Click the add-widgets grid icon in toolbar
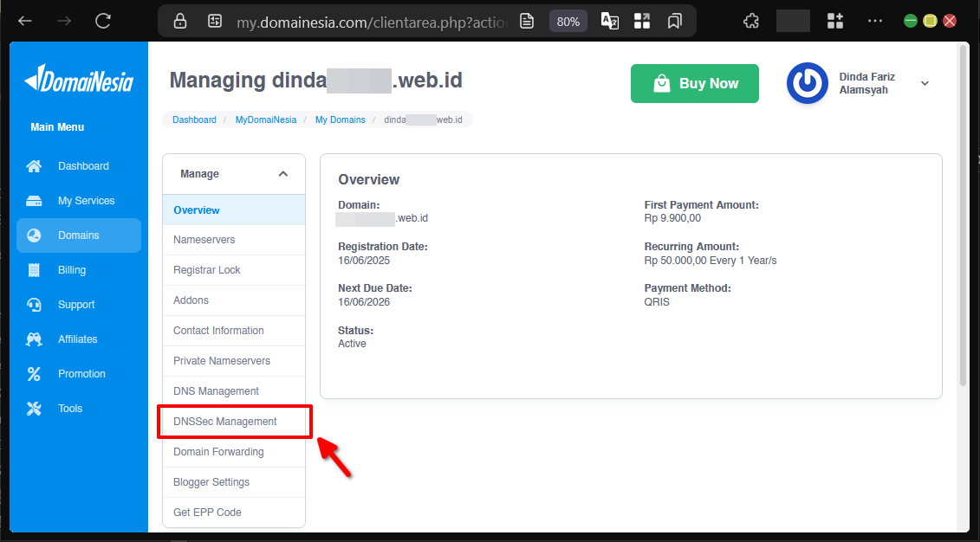Screen dimensions: 980x542 tap(835, 22)
